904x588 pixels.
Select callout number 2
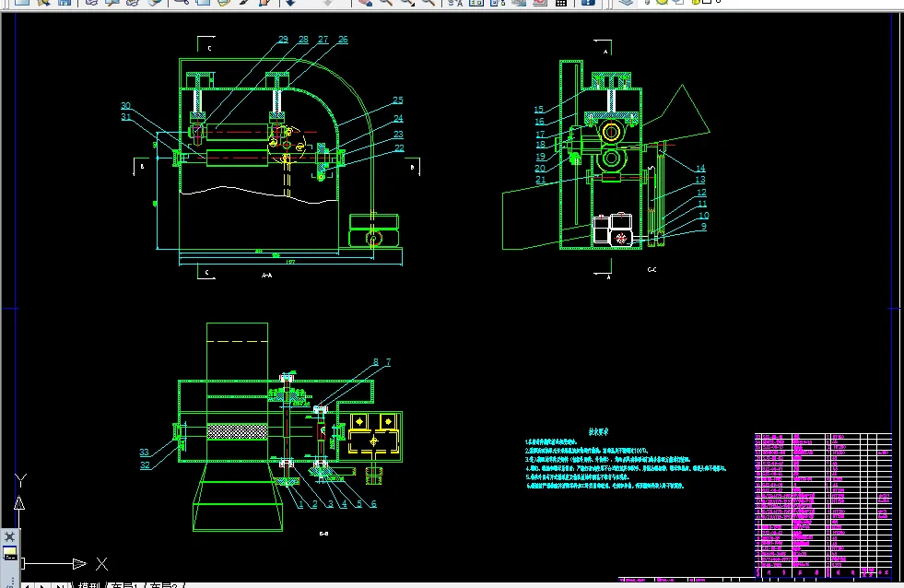click(315, 504)
